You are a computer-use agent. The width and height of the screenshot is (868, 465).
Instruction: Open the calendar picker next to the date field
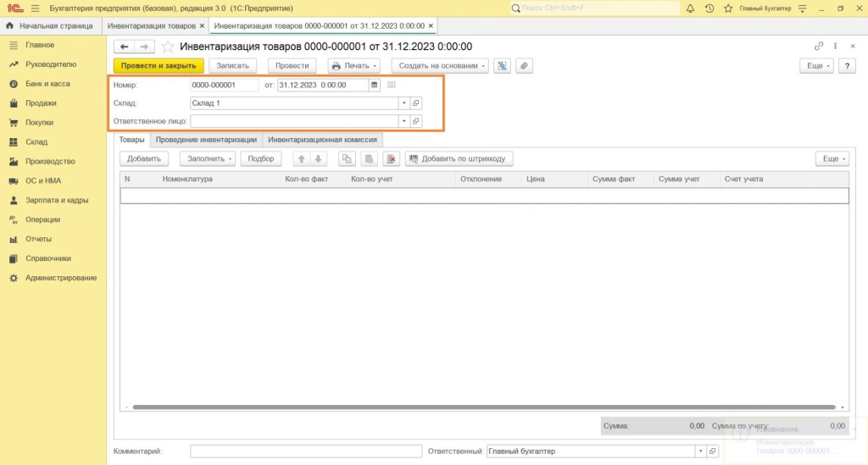(x=374, y=85)
